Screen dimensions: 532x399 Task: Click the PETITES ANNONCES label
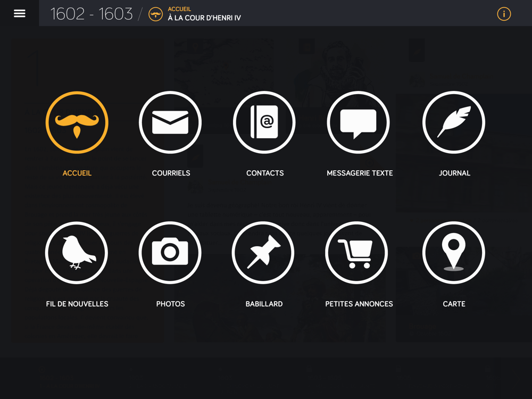tap(359, 304)
